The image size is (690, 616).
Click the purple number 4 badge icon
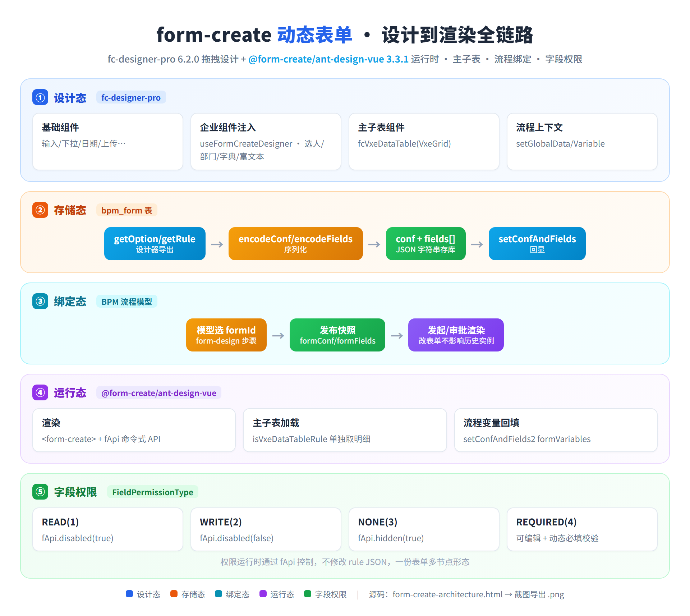pos(40,392)
